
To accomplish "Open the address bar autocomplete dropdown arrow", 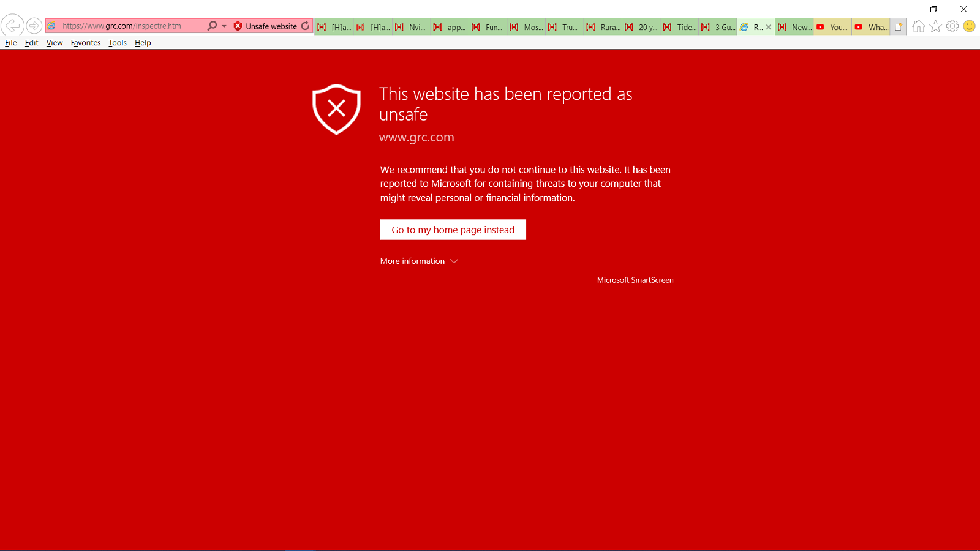I will 224,26.
